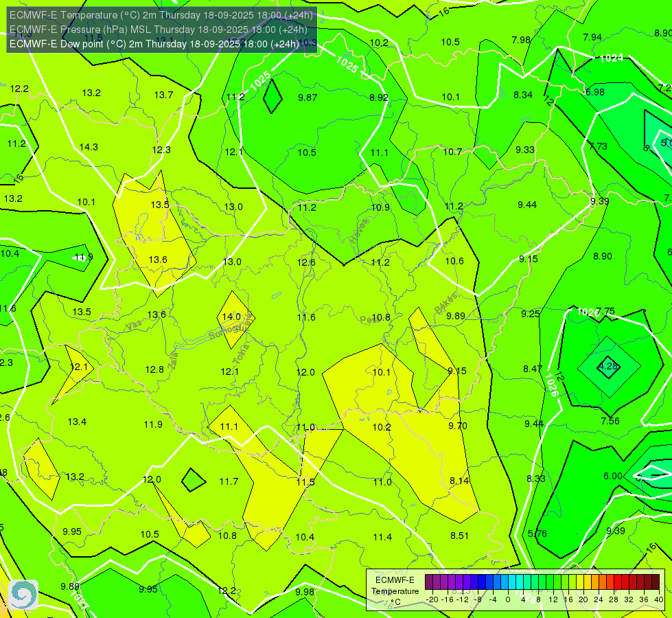Viewport: 672px width, 618px height.
Task: Select the ECMWF-E Dew point 2m layer label
Action: [x=154, y=44]
